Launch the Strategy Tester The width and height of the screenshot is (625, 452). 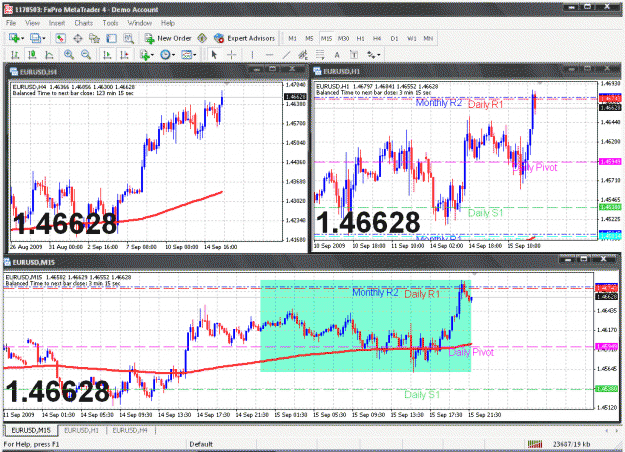[x=128, y=38]
